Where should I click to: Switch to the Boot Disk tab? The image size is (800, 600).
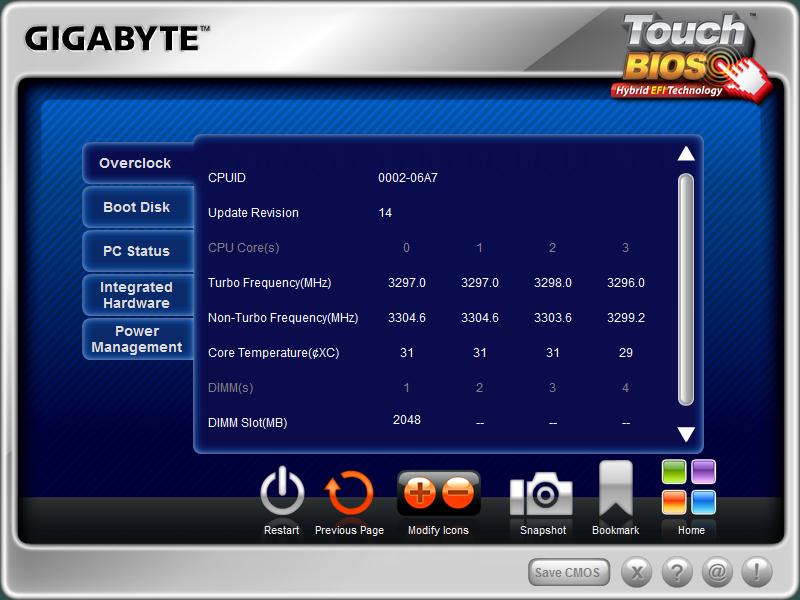coord(138,207)
